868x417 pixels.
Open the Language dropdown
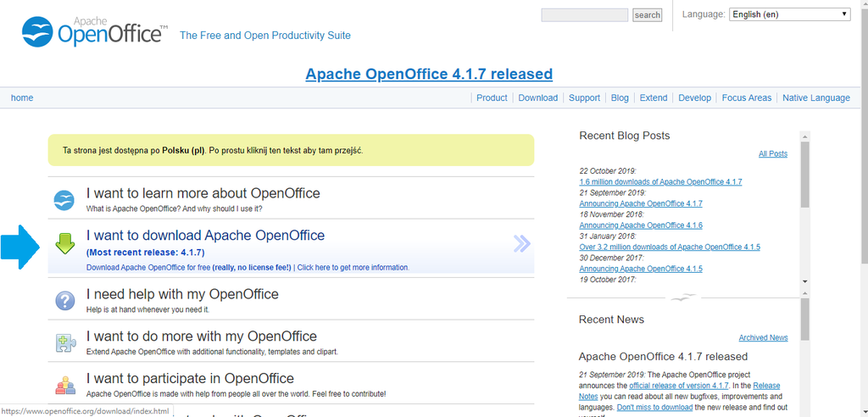tap(790, 14)
